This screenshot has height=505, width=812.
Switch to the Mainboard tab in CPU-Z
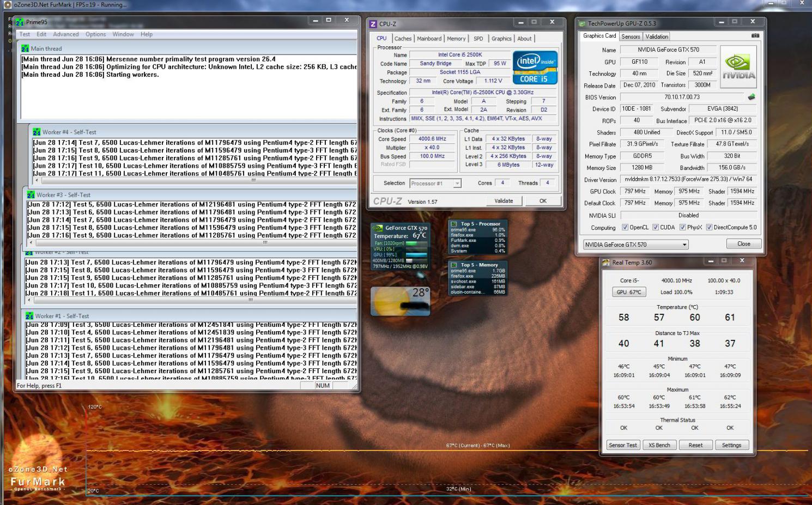click(429, 39)
